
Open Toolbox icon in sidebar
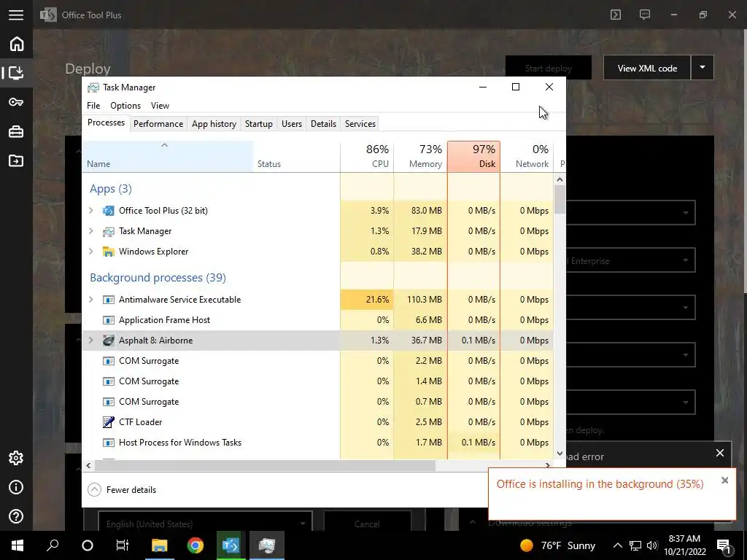click(16, 131)
